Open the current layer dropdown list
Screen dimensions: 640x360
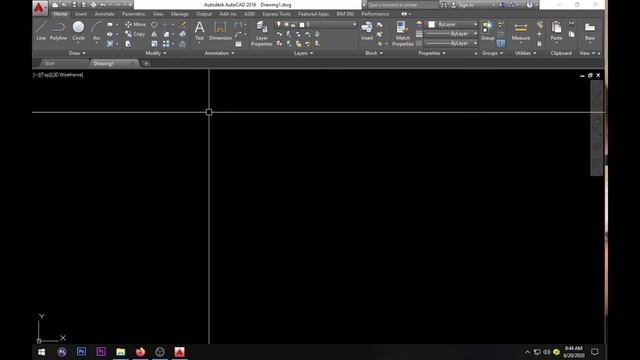tap(354, 24)
